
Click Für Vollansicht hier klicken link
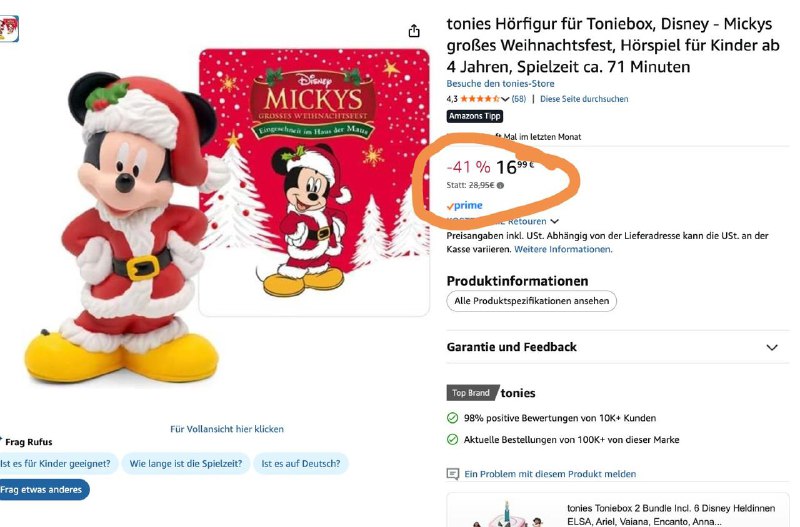(x=227, y=429)
